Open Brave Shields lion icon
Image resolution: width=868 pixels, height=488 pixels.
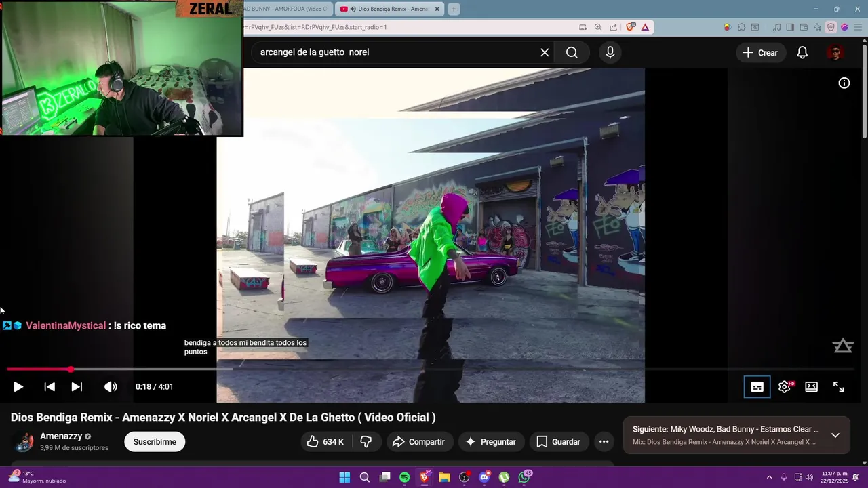pos(631,27)
